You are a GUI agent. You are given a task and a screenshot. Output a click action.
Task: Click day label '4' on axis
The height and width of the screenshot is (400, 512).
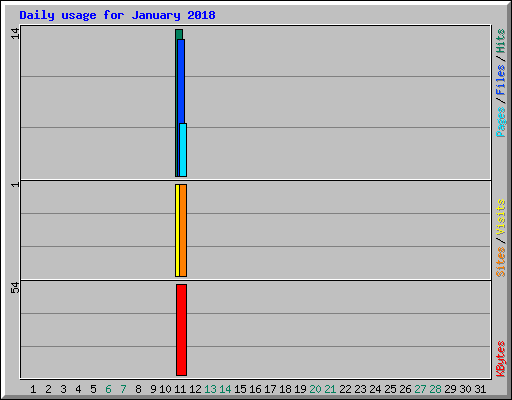[x=78, y=389]
